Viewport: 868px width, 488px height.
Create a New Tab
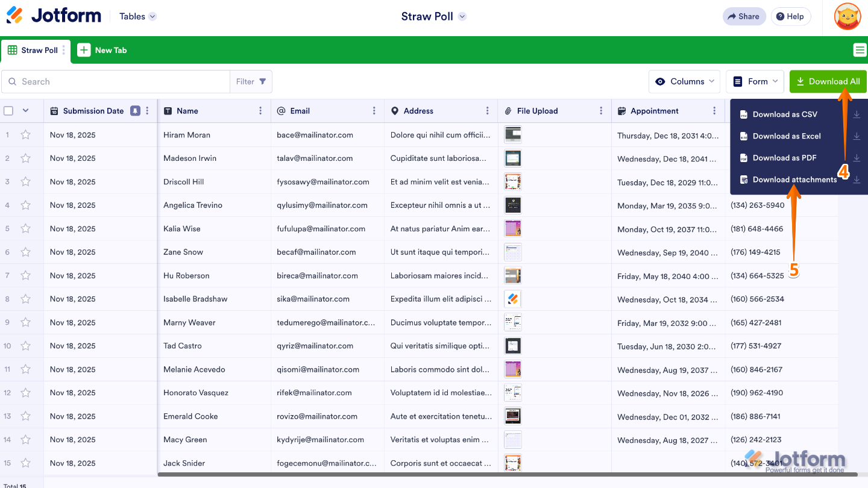coord(102,50)
